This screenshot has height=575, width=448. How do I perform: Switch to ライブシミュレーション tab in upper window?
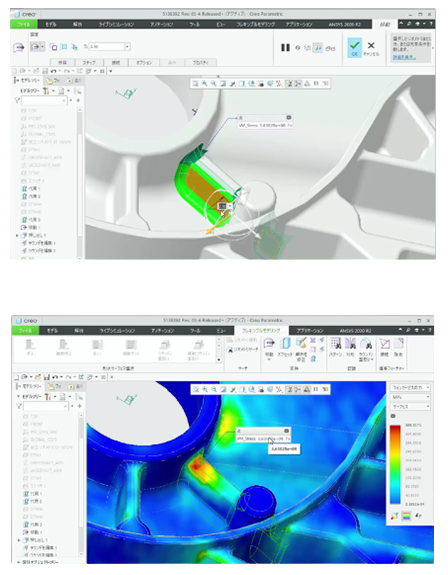(x=116, y=24)
